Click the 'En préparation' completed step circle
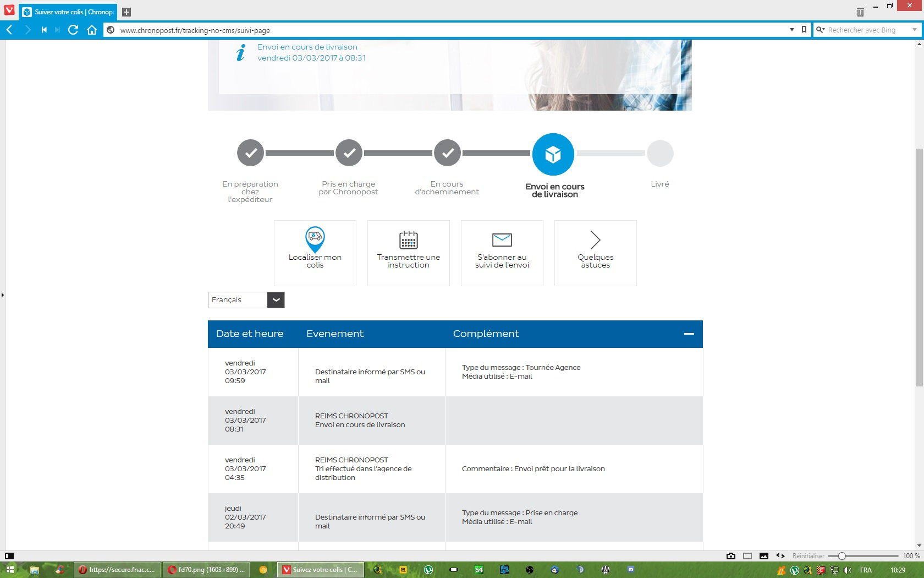924x578 pixels. coord(250,153)
